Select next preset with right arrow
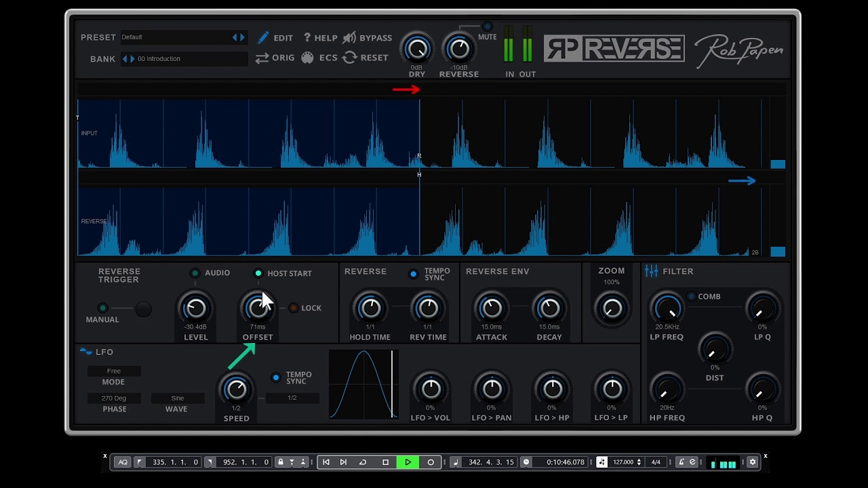 pos(243,37)
